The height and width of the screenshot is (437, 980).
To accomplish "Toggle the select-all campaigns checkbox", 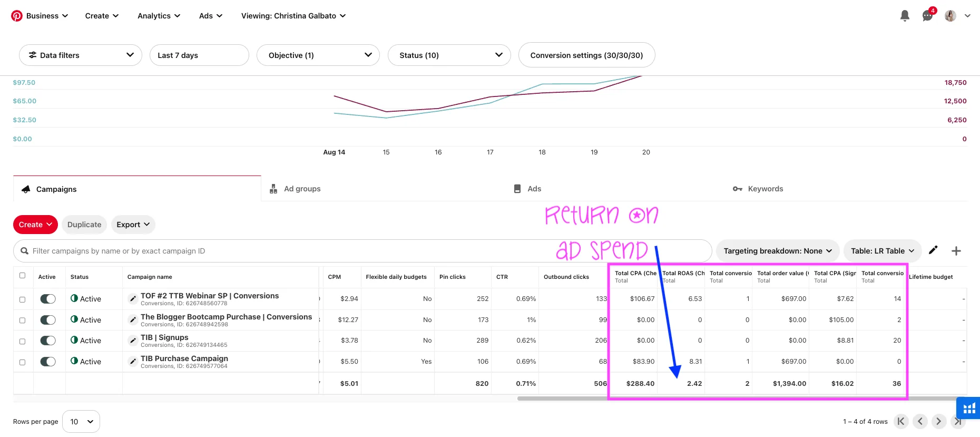I will coord(22,275).
